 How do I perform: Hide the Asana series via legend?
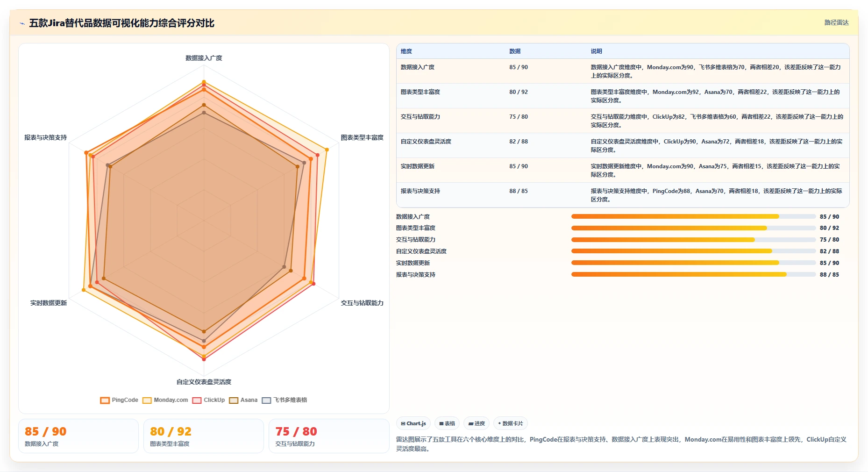click(x=243, y=400)
